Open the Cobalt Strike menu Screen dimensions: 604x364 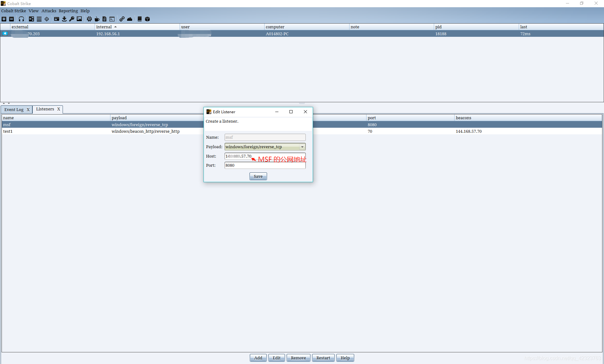pos(14,11)
